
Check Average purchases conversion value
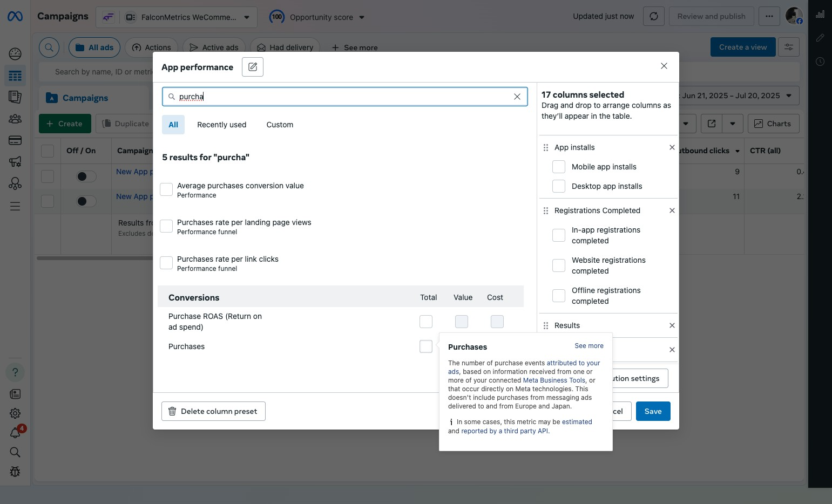tap(166, 189)
